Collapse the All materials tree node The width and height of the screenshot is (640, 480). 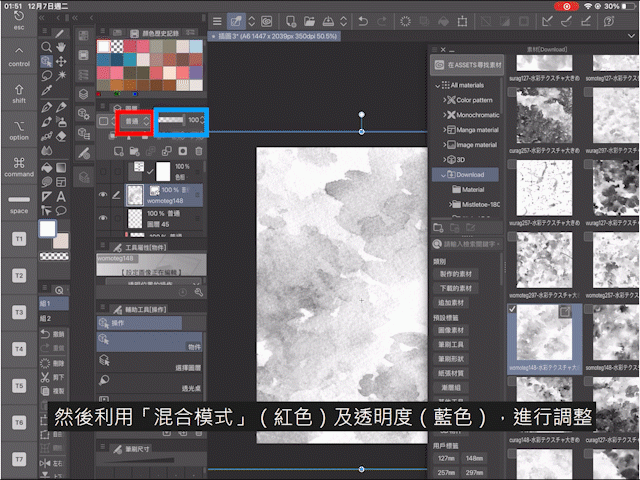coord(438,85)
